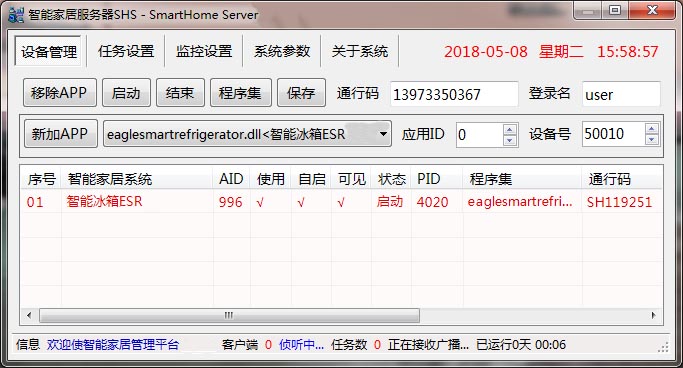Viewport: 683px width, 368px height.
Task: Click the PID column header
Action: [x=437, y=179]
